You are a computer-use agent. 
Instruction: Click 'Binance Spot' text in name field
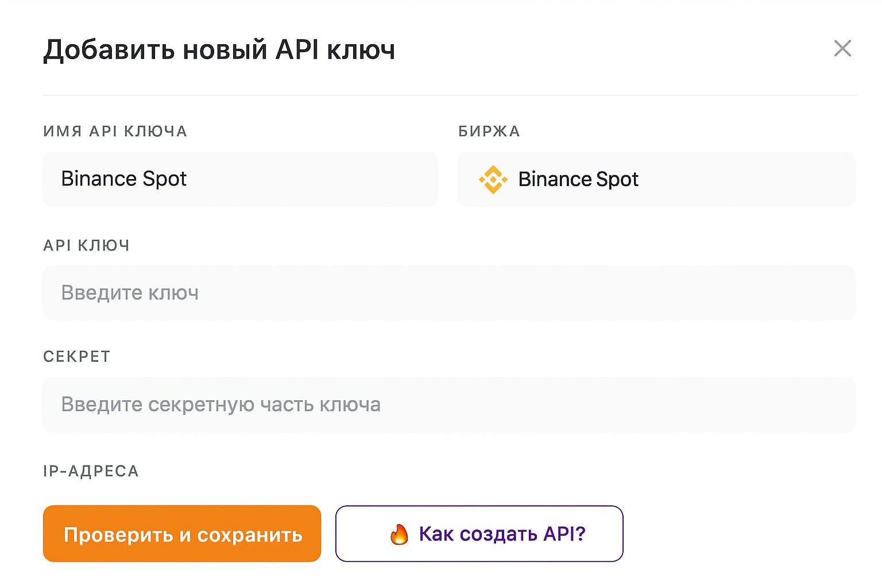click(124, 179)
